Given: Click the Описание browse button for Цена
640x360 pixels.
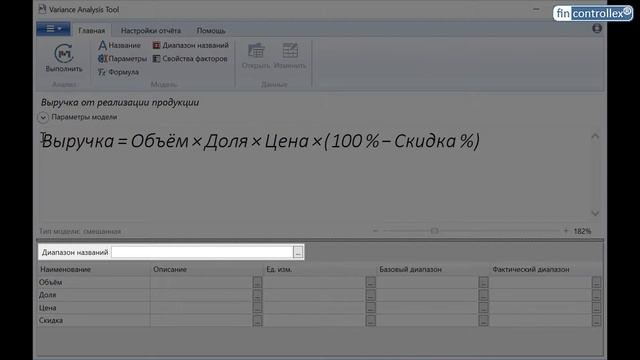Looking at the screenshot, I should point(257,308).
